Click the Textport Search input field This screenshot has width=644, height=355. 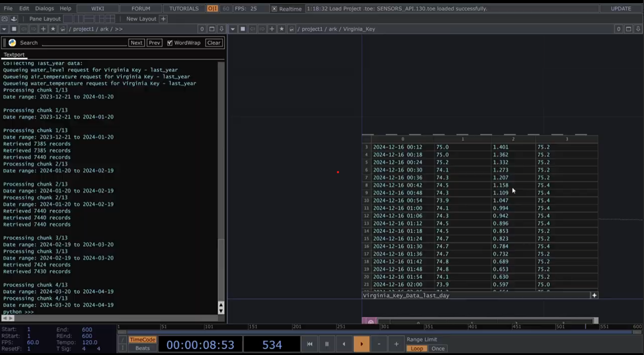pos(84,43)
